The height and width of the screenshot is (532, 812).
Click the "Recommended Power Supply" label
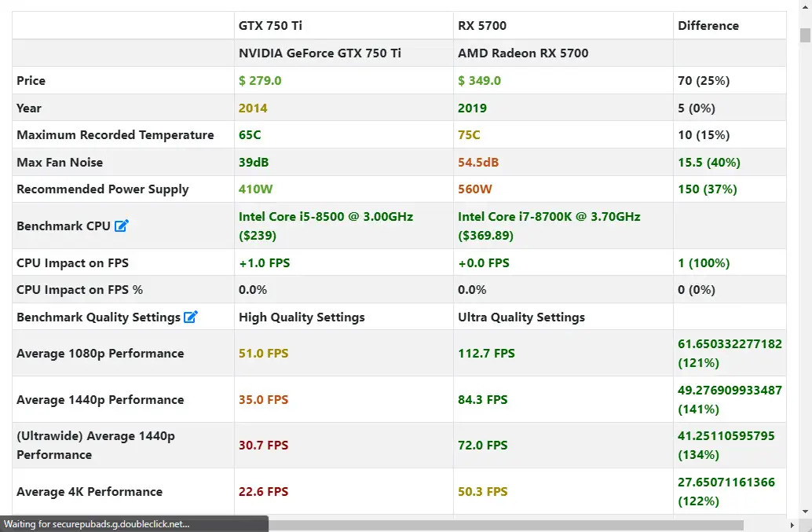[x=103, y=189]
